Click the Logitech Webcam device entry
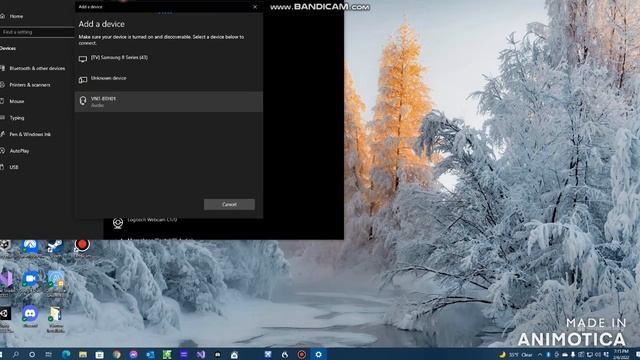This screenshot has height=360, width=640. click(152, 220)
